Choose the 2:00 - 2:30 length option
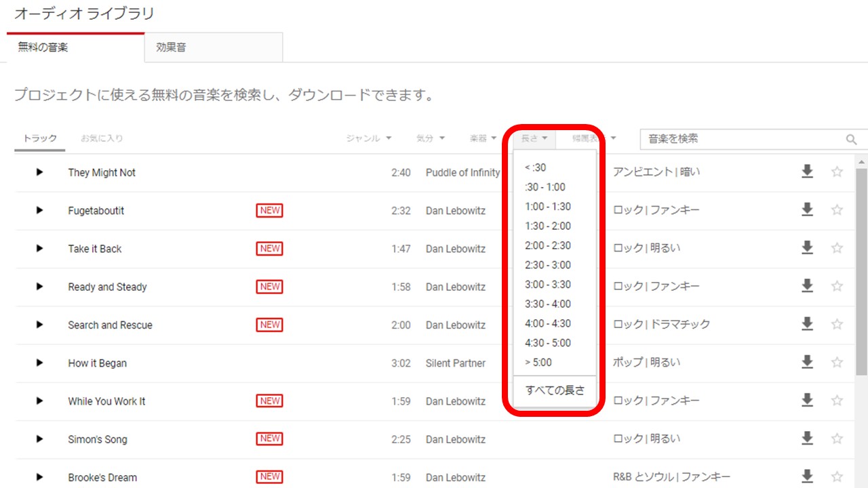868x488 pixels. point(555,245)
